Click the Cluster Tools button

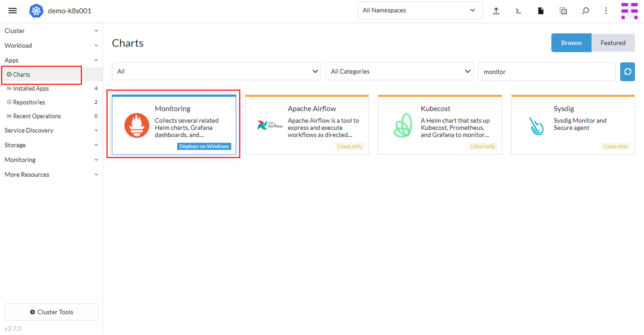pos(51,312)
